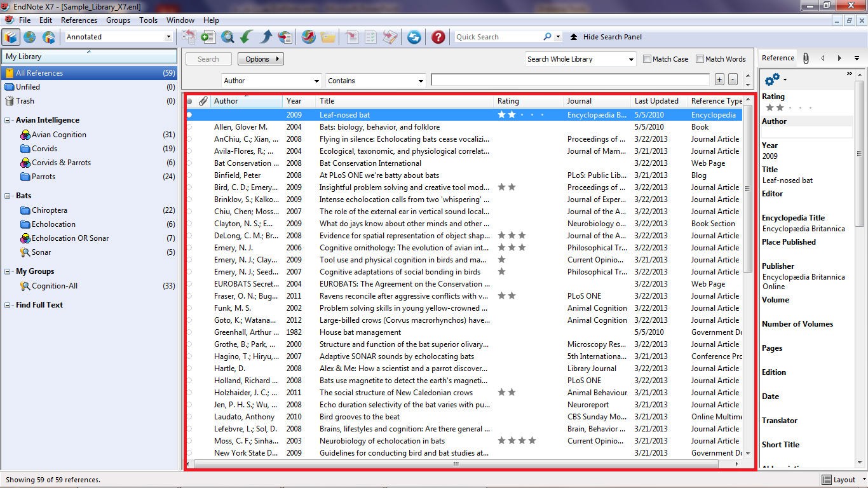
Task: Click the Quick Search magnifier icon
Action: pyautogui.click(x=547, y=37)
